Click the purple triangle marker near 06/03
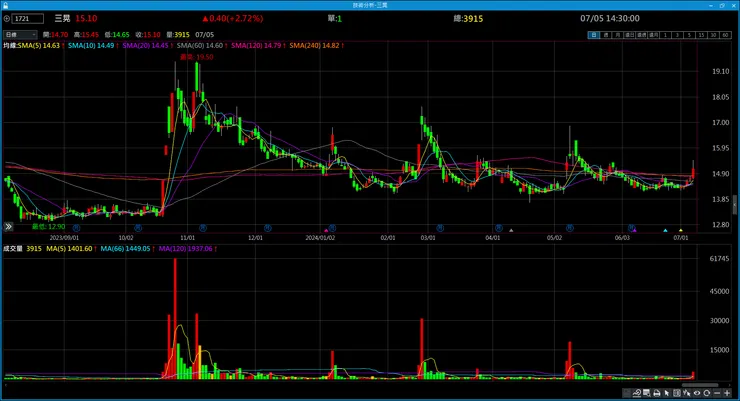 (635, 230)
